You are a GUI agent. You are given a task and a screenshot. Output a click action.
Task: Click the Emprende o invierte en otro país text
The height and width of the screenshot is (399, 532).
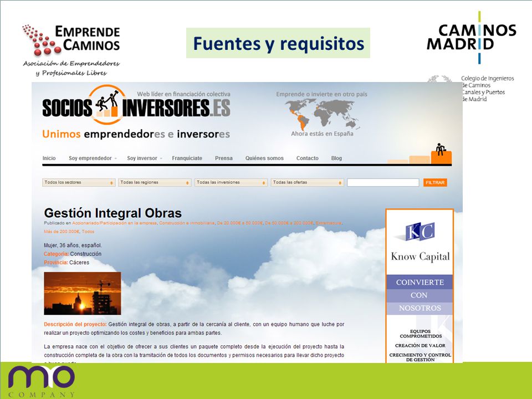321,94
